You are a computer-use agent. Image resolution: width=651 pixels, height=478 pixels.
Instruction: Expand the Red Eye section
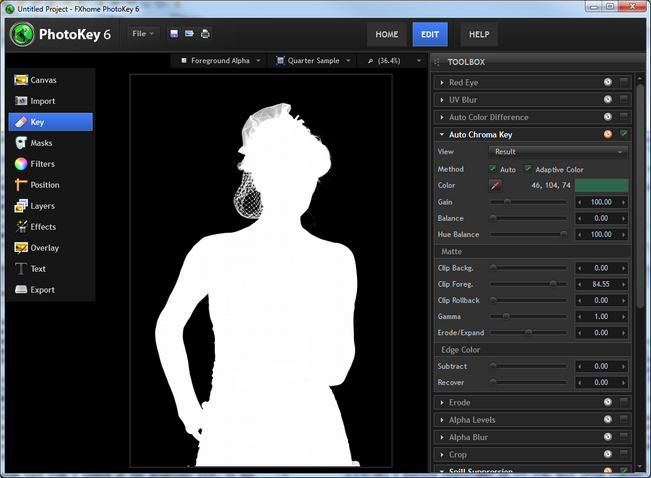(x=442, y=83)
